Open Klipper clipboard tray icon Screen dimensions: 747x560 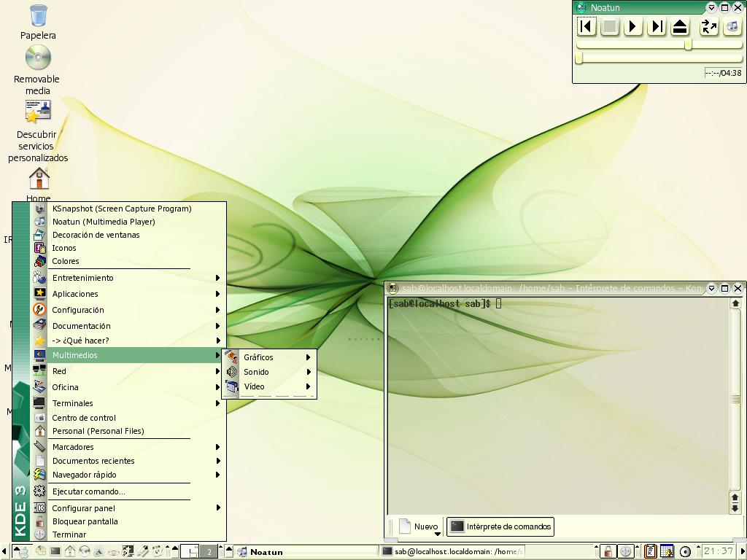pos(650,551)
